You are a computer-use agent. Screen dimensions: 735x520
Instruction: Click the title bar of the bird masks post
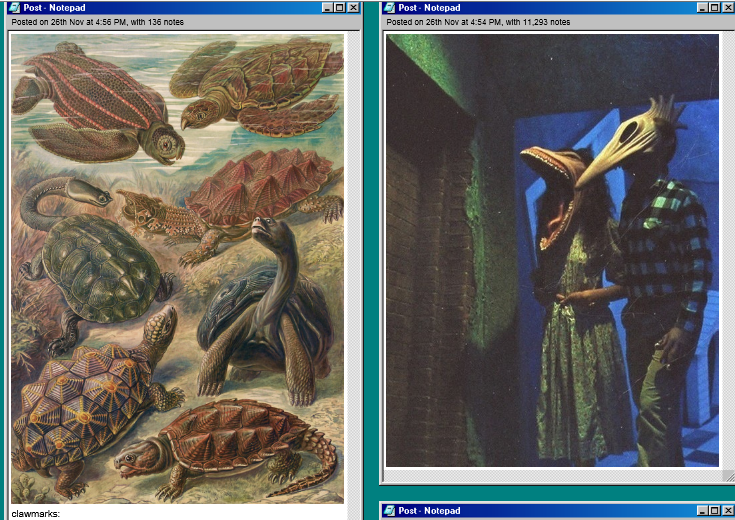[x=559, y=8]
